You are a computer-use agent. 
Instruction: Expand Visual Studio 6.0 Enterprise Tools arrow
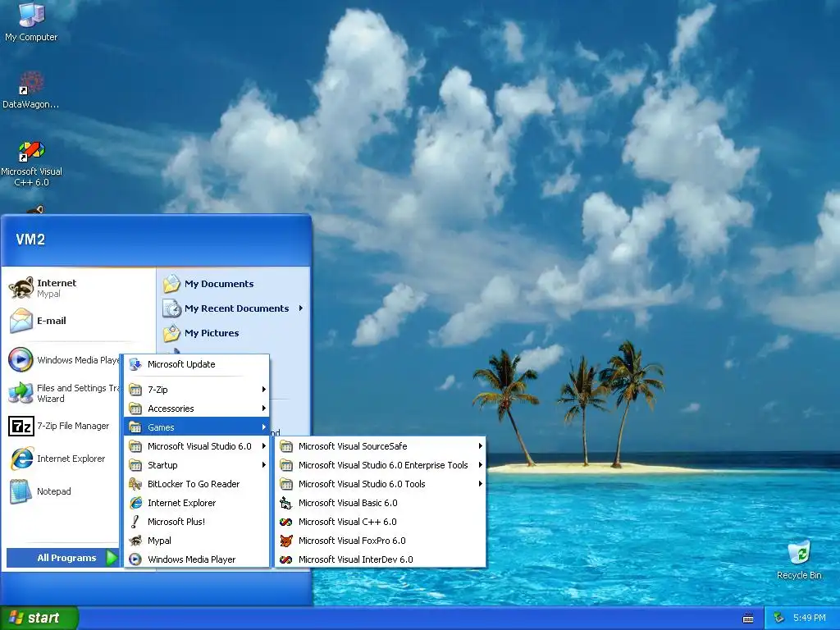[481, 465]
